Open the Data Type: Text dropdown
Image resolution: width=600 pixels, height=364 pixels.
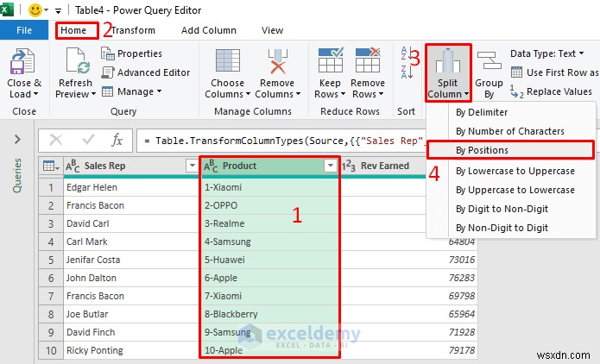[546, 53]
